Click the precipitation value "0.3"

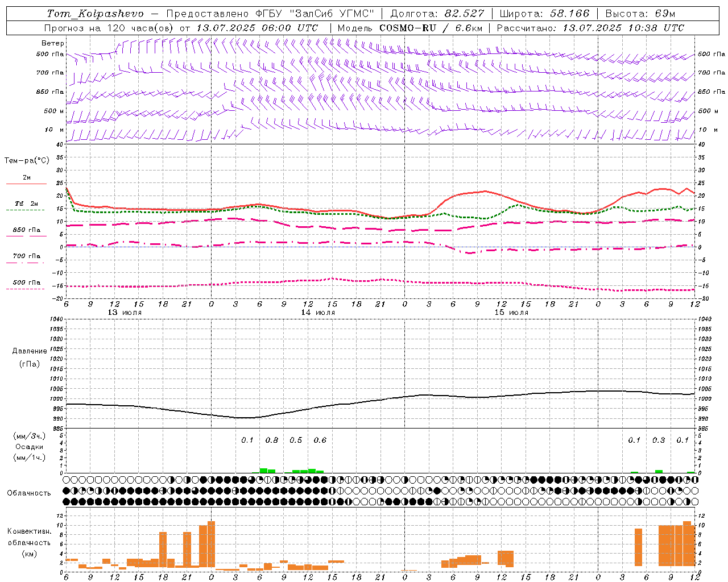point(659,440)
